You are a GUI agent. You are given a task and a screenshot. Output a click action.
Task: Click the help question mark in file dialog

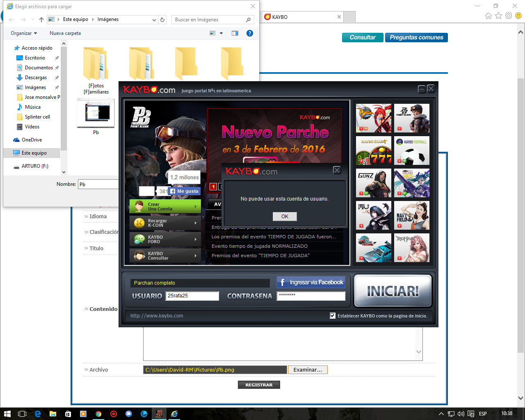(249, 33)
